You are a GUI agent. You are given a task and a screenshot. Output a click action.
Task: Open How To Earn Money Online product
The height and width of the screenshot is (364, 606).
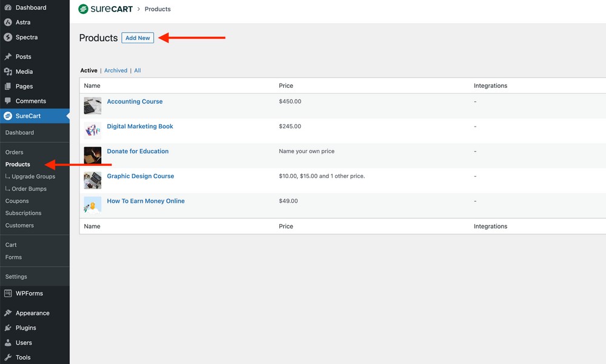click(x=145, y=201)
